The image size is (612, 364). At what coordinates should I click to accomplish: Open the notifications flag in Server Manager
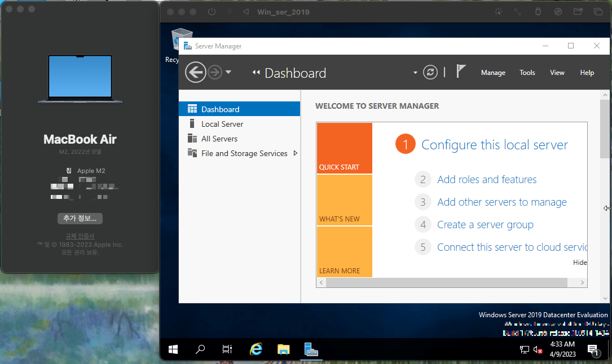tap(461, 72)
